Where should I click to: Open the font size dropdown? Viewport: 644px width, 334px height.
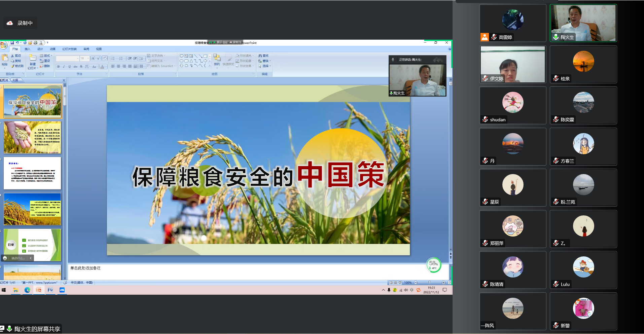(x=88, y=58)
